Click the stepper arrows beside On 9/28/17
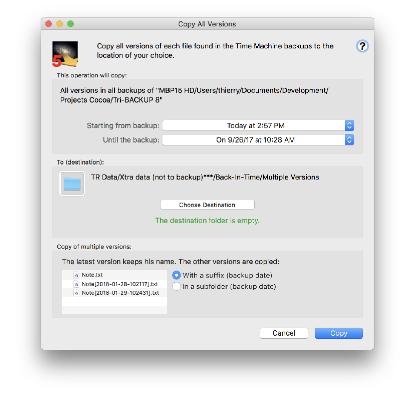This screenshot has height=393, width=415. 349,140
